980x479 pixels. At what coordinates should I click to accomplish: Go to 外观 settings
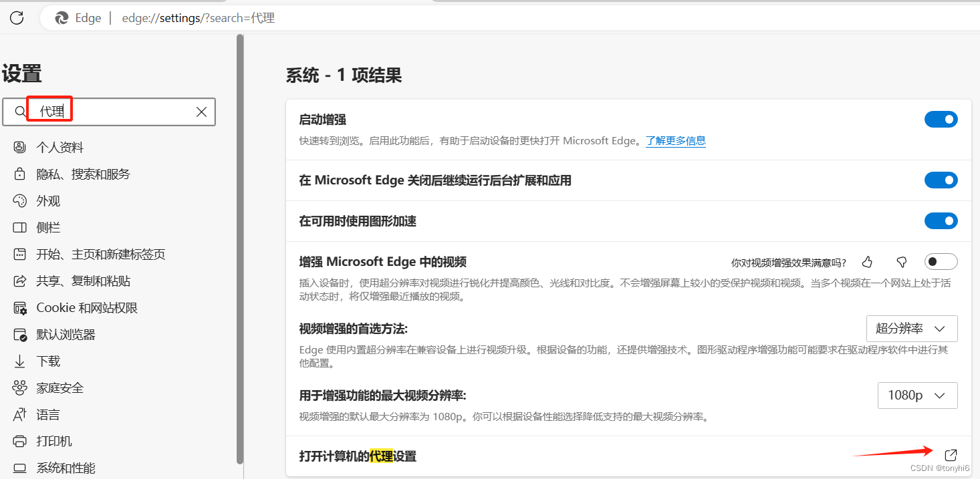coord(48,201)
